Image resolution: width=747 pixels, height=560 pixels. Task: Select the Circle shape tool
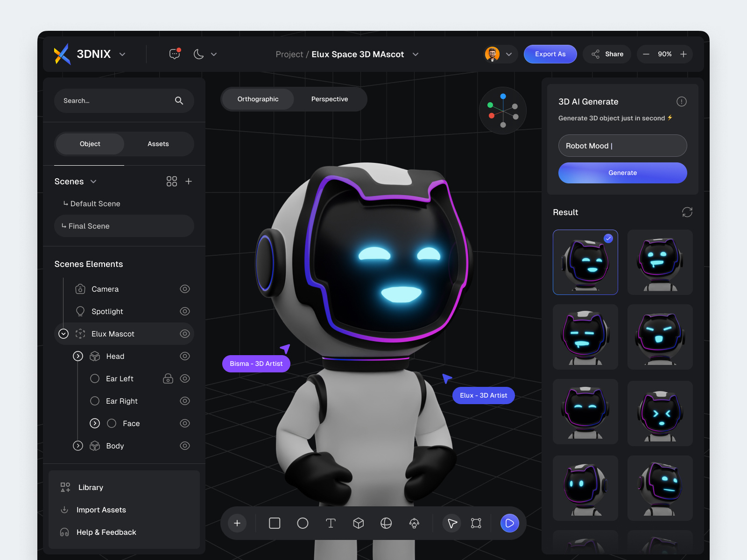[x=303, y=523]
